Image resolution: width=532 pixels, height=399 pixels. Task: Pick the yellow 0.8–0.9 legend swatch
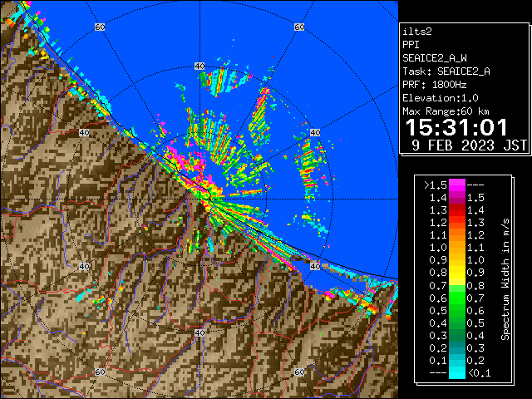pyautogui.click(x=457, y=273)
